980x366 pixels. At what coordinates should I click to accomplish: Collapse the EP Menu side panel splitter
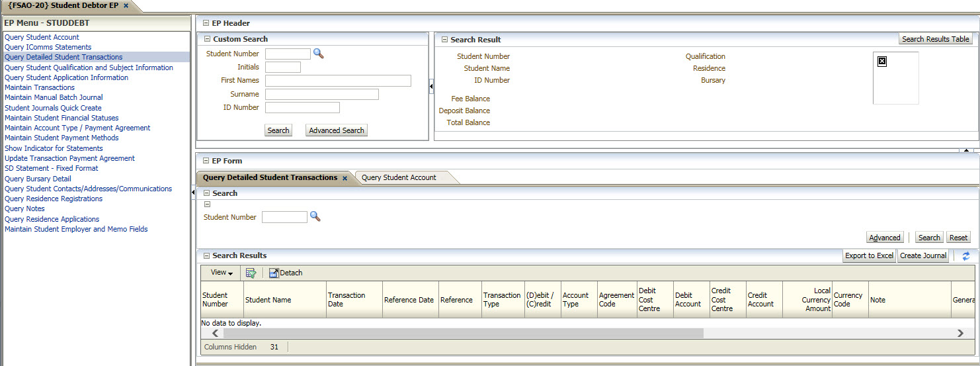[193, 192]
